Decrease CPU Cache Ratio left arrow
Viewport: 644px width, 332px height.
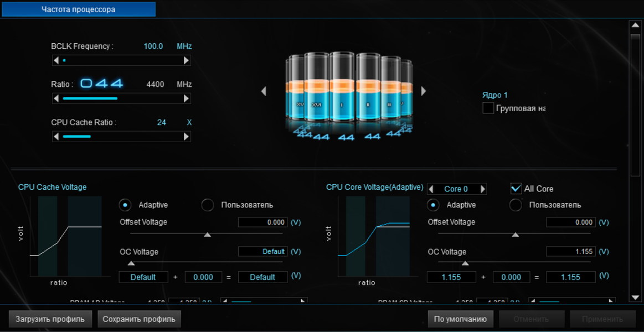click(x=56, y=136)
